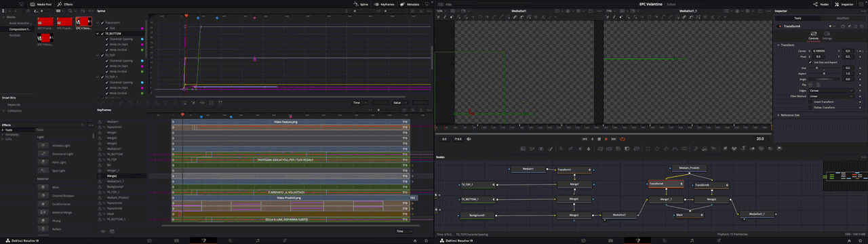The height and width of the screenshot is (244, 868).
Task: Open the Media Pool panel
Action: coord(40,4)
